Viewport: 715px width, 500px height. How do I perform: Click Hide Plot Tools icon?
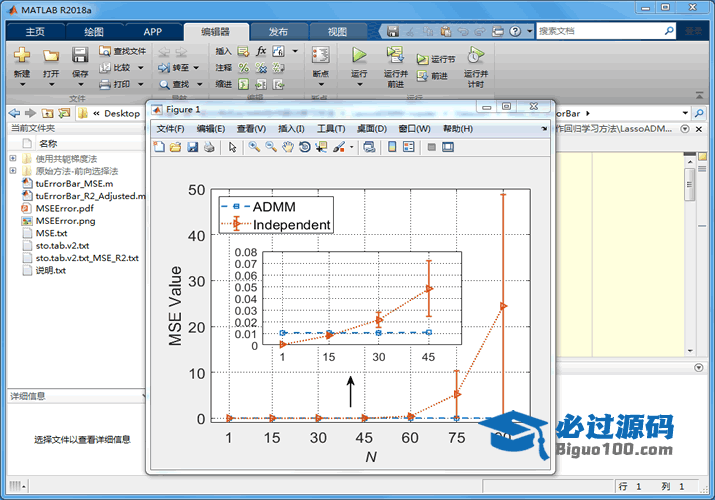pos(431,147)
